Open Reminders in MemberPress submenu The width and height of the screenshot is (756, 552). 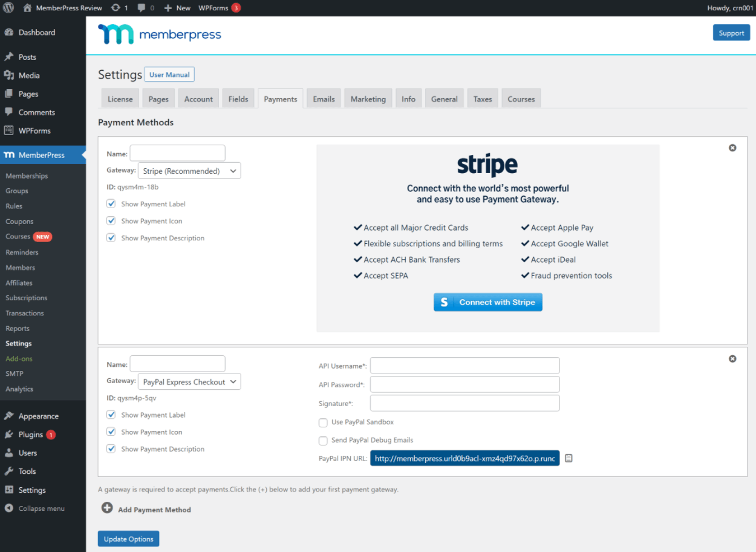(22, 252)
